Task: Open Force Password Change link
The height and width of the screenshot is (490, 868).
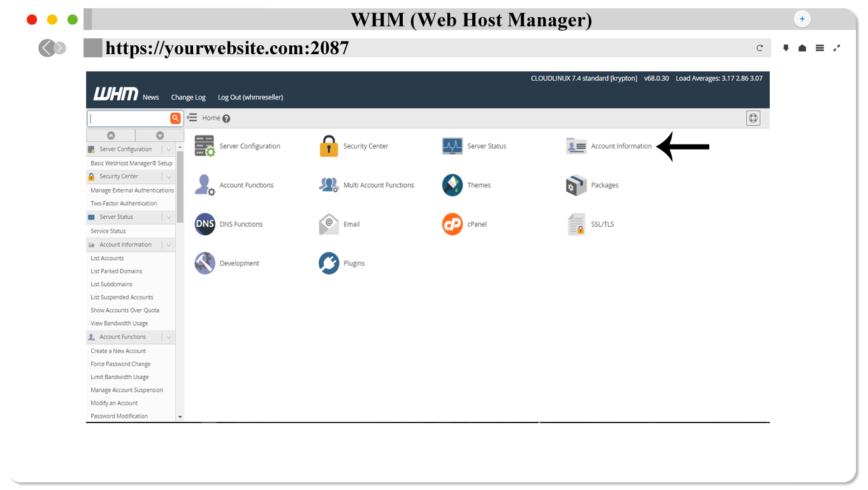Action: [120, 364]
